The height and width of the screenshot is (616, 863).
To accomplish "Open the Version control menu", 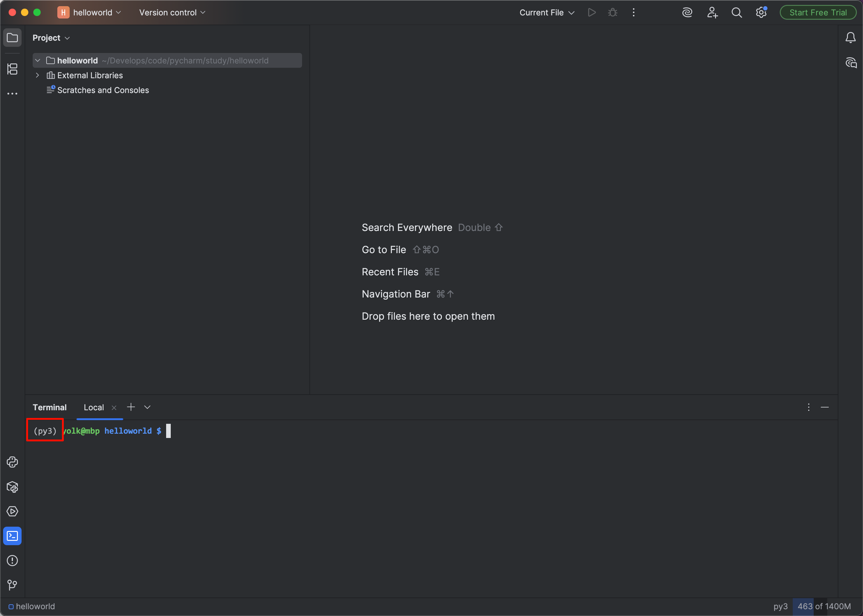I will 172,13.
